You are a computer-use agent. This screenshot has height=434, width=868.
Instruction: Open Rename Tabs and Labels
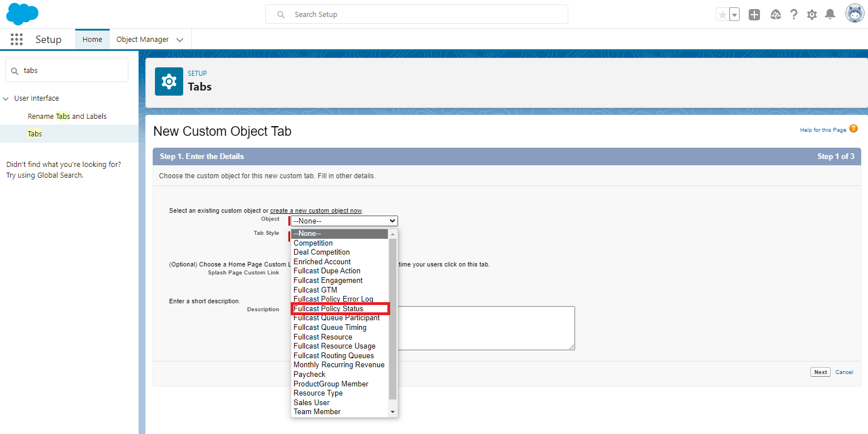click(x=67, y=116)
